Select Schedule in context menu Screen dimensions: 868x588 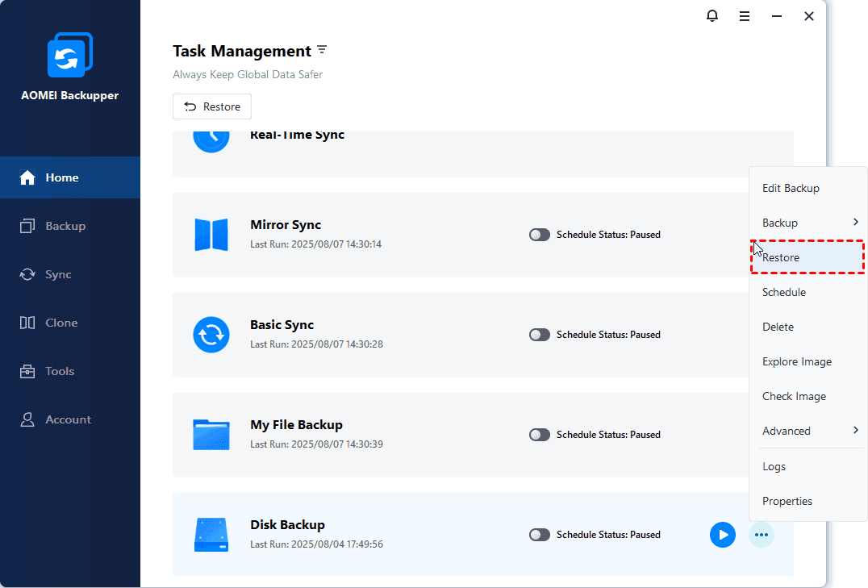point(807,292)
